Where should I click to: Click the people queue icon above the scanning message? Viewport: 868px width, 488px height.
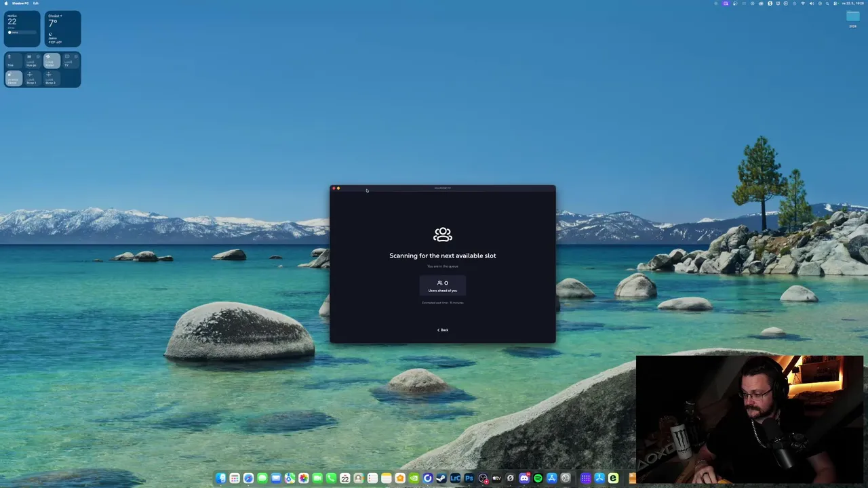coord(443,235)
